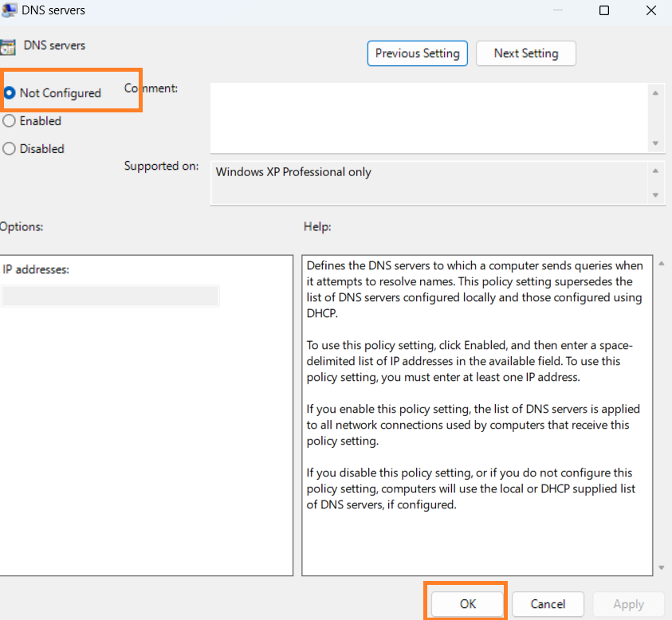This screenshot has width=672, height=620.
Task: Click the IP addresses input field
Action: coord(110,296)
